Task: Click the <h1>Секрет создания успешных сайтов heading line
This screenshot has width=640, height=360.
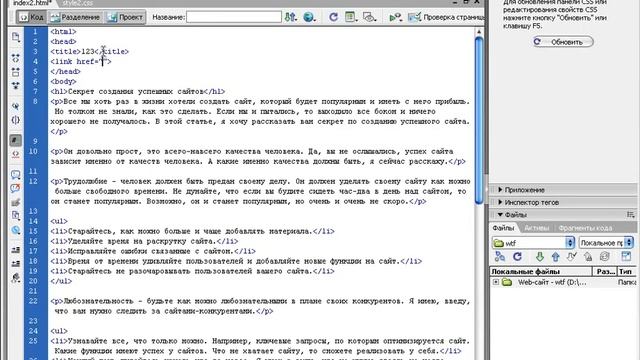Action: (x=138, y=91)
